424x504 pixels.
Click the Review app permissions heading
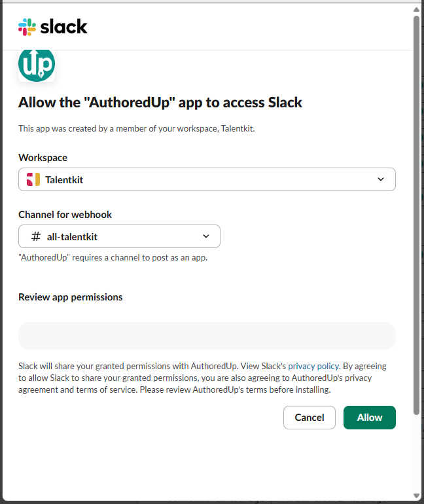[x=71, y=297]
